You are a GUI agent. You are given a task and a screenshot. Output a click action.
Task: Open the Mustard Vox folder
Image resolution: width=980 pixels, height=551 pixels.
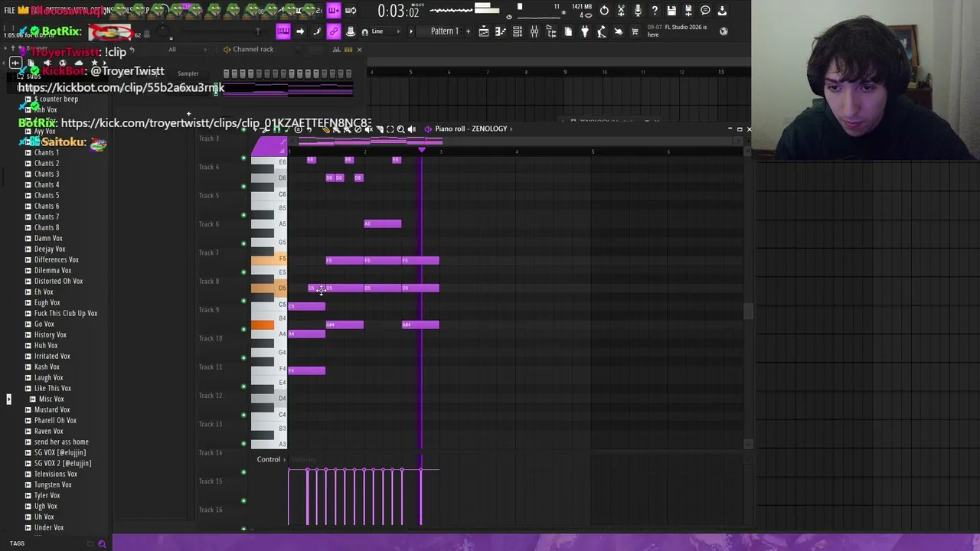pyautogui.click(x=52, y=409)
